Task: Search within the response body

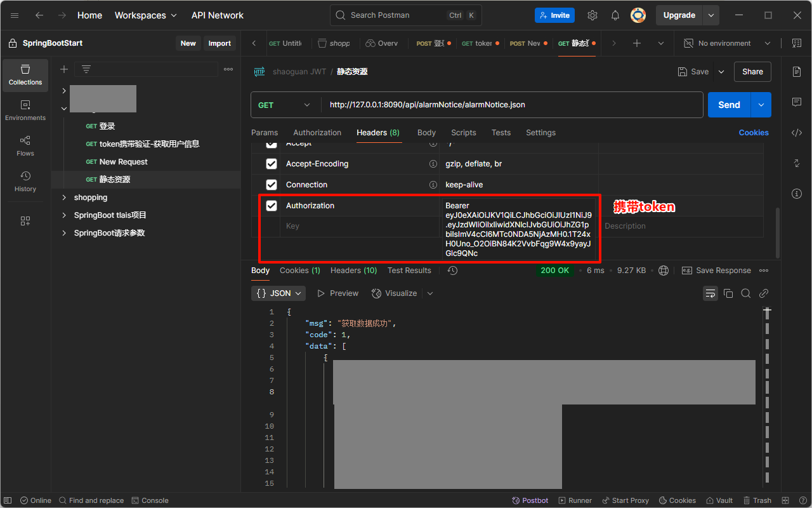Action: coord(746,293)
